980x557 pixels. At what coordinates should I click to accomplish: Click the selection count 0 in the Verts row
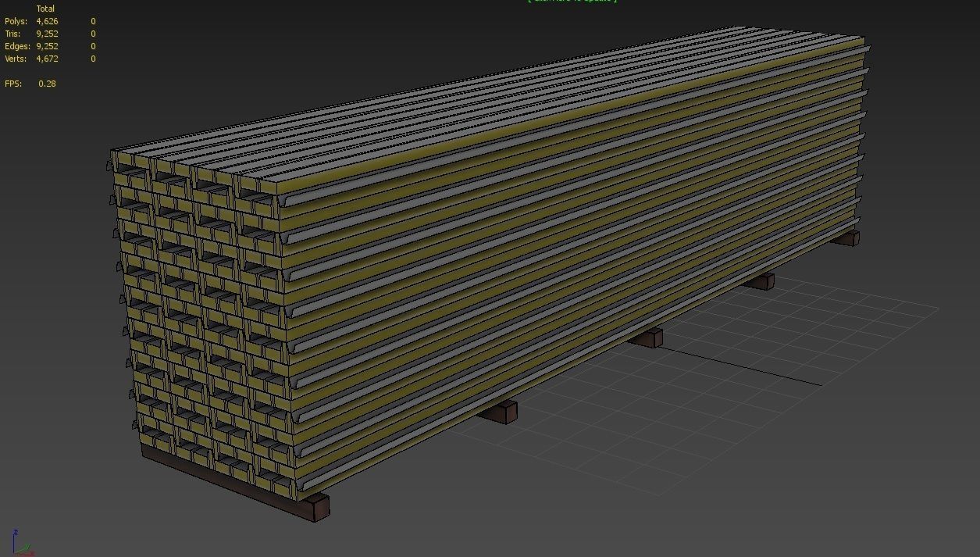point(93,59)
